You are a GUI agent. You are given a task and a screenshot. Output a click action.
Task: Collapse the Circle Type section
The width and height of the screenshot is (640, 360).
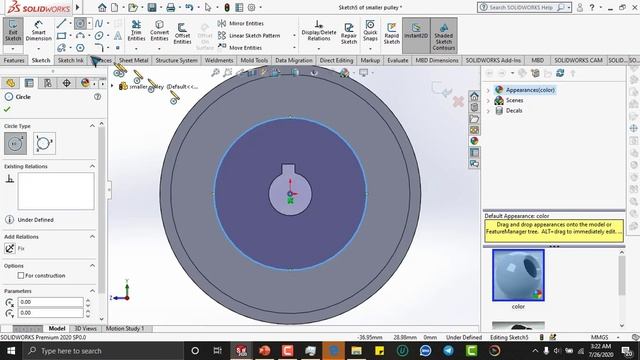tap(92, 126)
